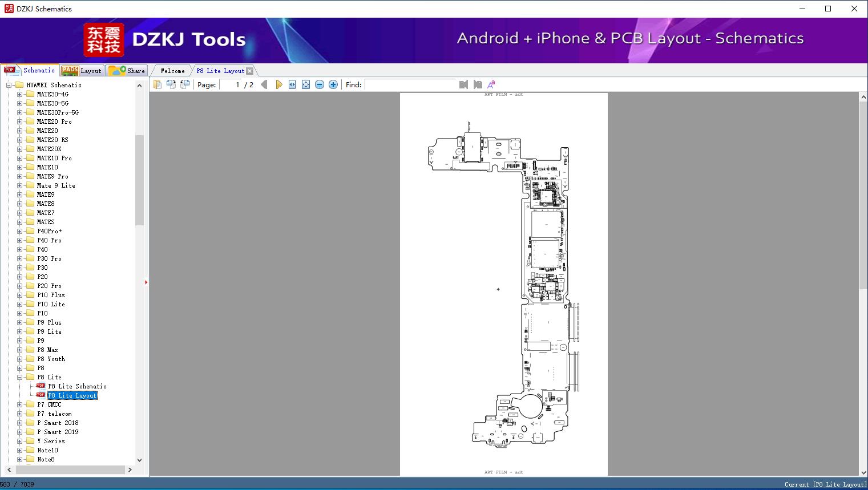Find next match icon

coord(478,84)
